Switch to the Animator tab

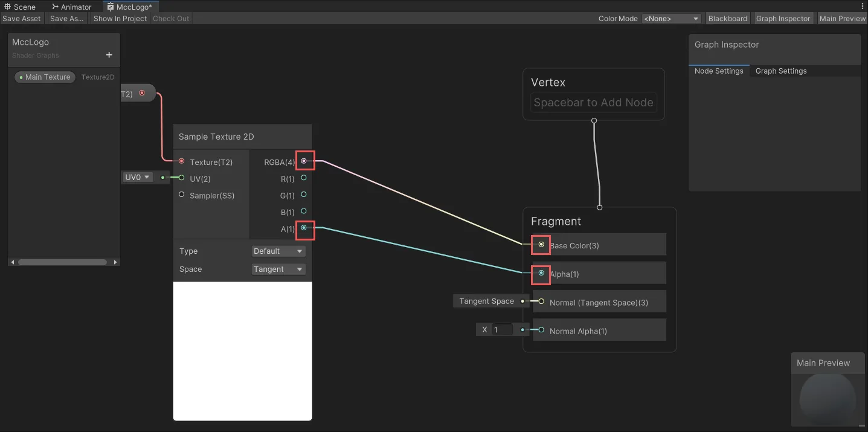tap(71, 7)
